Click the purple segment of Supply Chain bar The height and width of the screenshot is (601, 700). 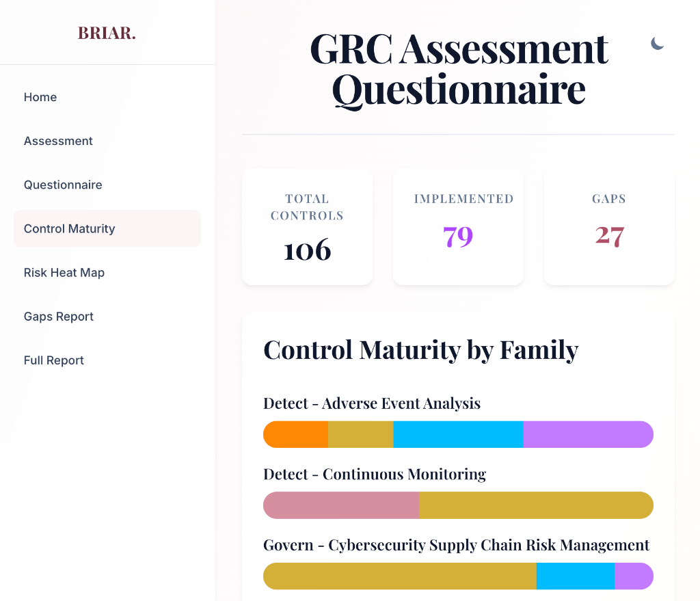coord(634,576)
